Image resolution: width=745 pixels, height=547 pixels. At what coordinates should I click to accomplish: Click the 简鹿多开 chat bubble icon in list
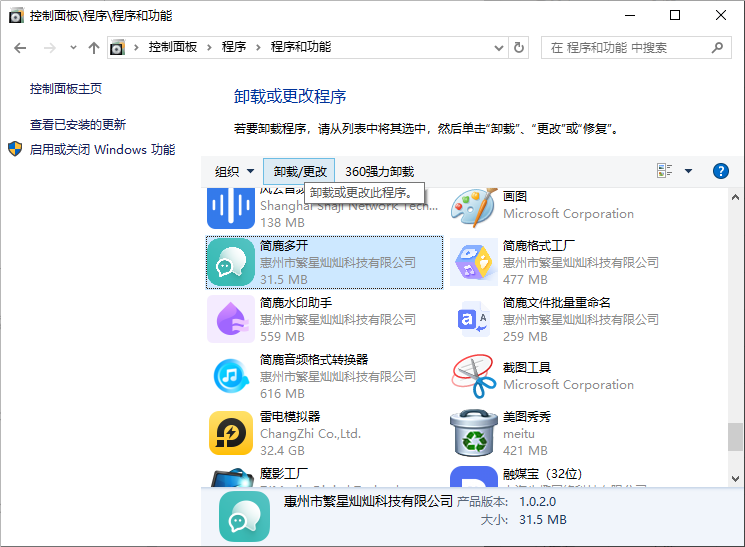tap(231, 262)
